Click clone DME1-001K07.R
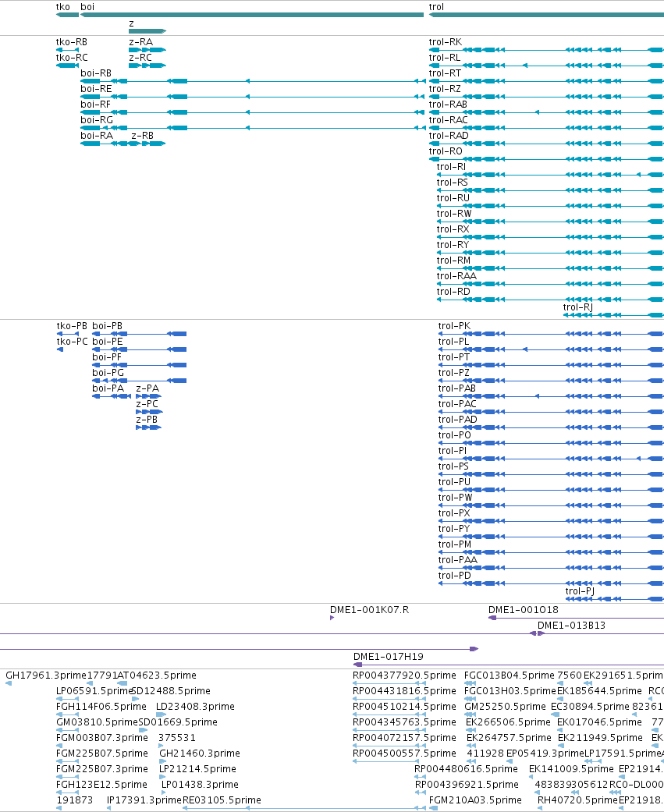The image size is (664, 812). pos(369,610)
